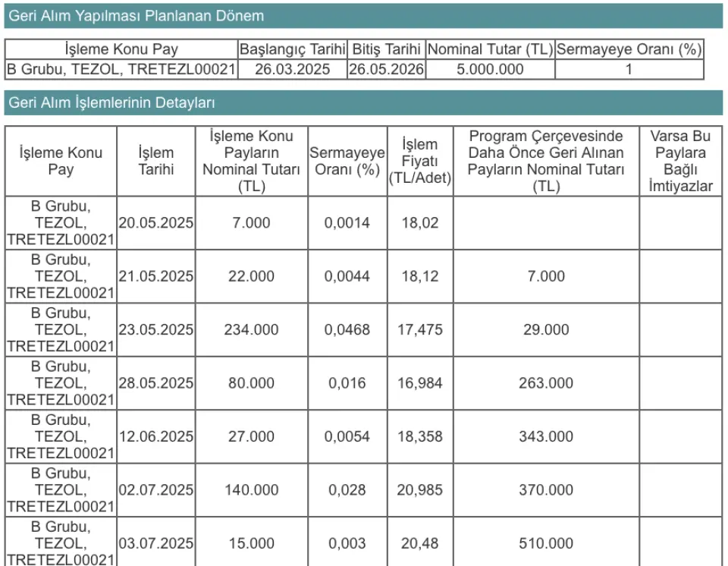Click the share cell in the 20.05.2025 row
The height and width of the screenshot is (566, 728).
(61, 223)
